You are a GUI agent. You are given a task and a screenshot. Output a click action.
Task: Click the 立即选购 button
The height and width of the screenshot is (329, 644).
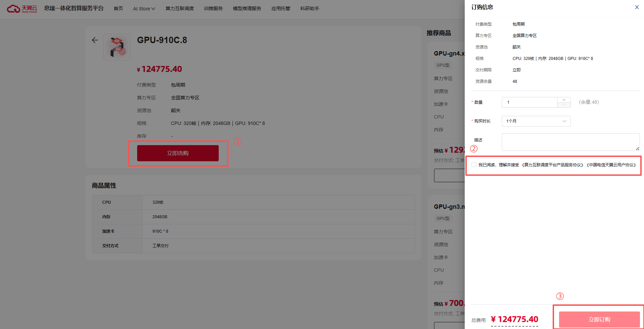click(x=178, y=153)
